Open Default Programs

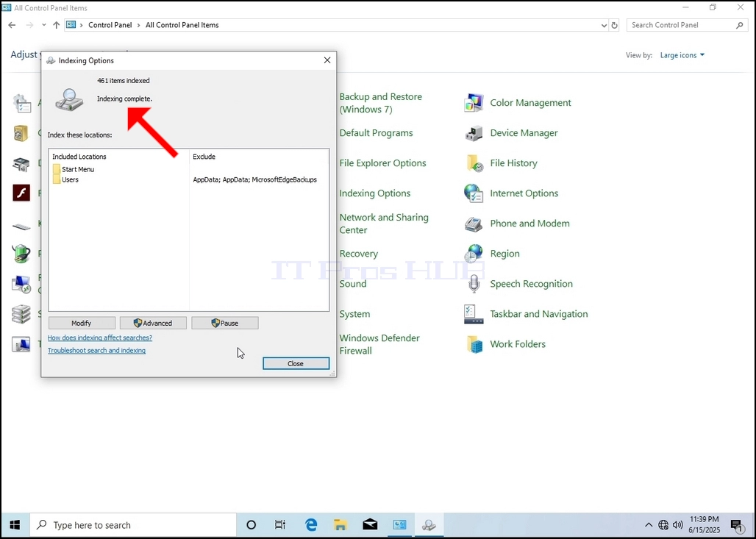click(376, 133)
